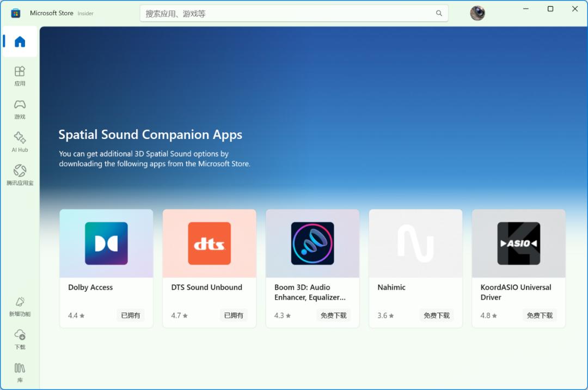Click the 已拥有 button for Dolby Access
This screenshot has width=588, height=390.
(131, 315)
